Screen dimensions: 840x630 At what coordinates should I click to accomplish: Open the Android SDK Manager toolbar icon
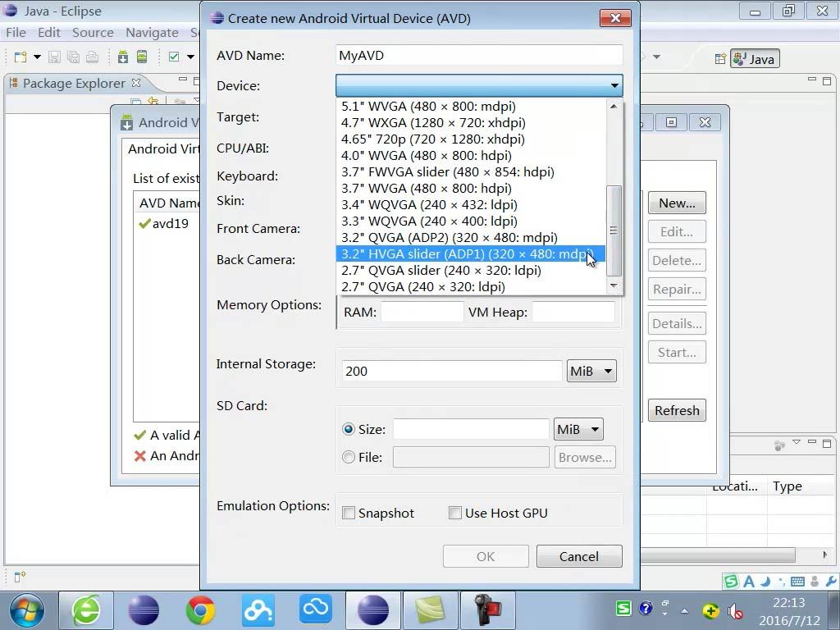click(123, 57)
